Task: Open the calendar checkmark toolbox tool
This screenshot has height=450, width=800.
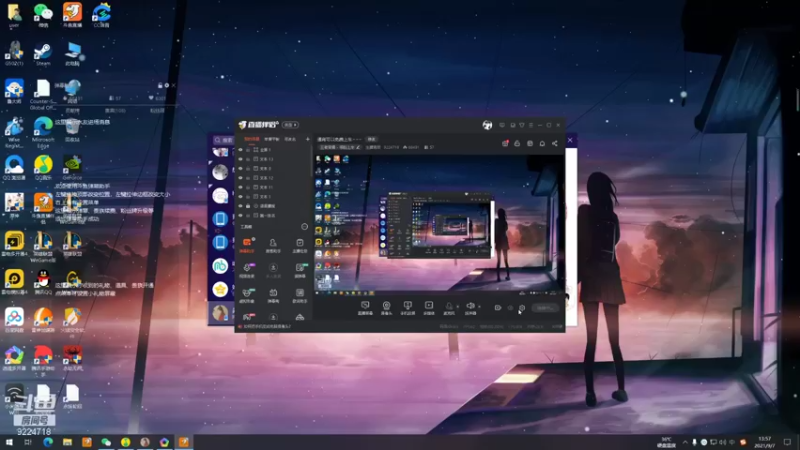Action: [299, 245]
